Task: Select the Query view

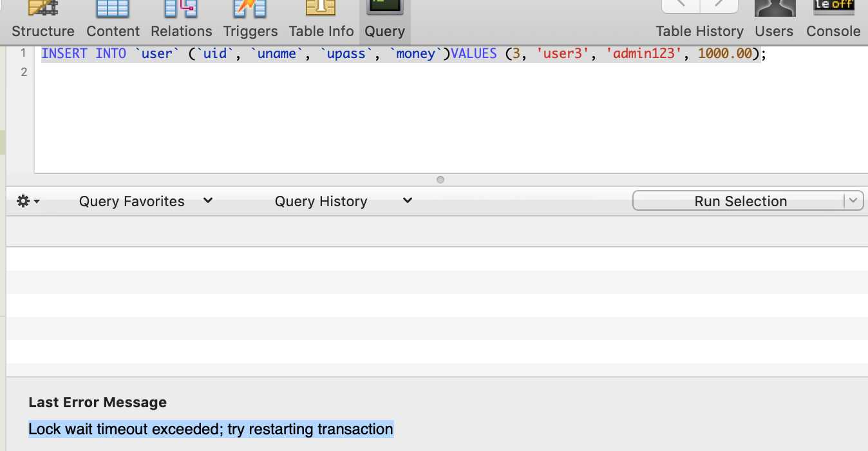Action: coord(384,21)
